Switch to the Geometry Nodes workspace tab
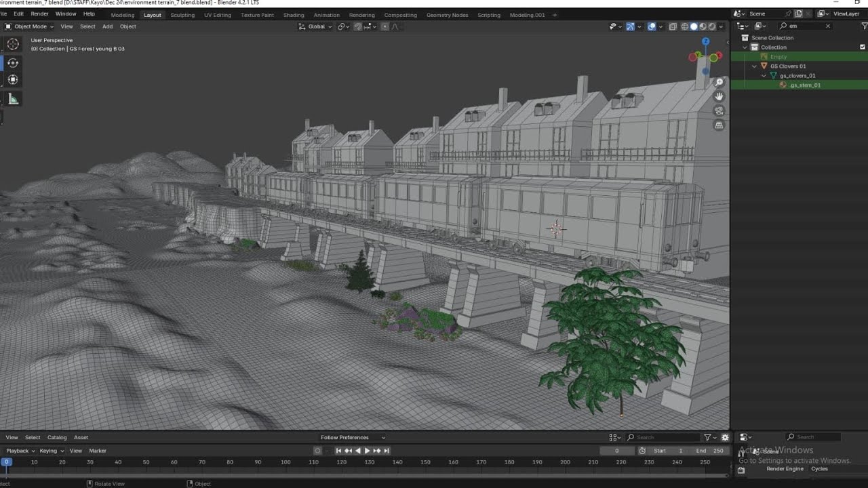This screenshot has width=868, height=488. (x=447, y=15)
